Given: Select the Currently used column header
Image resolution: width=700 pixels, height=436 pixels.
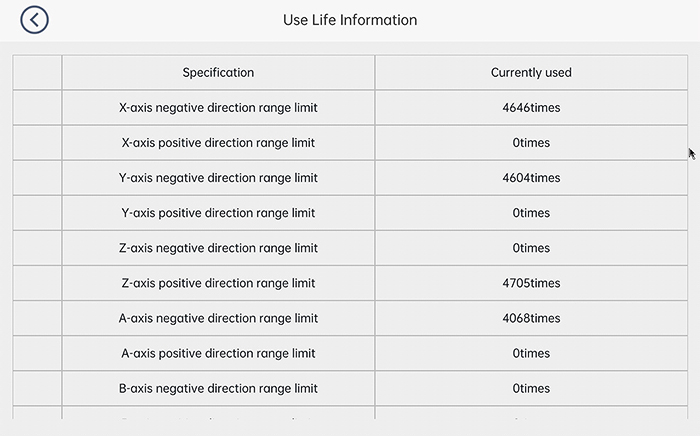Looking at the screenshot, I should (x=531, y=73).
